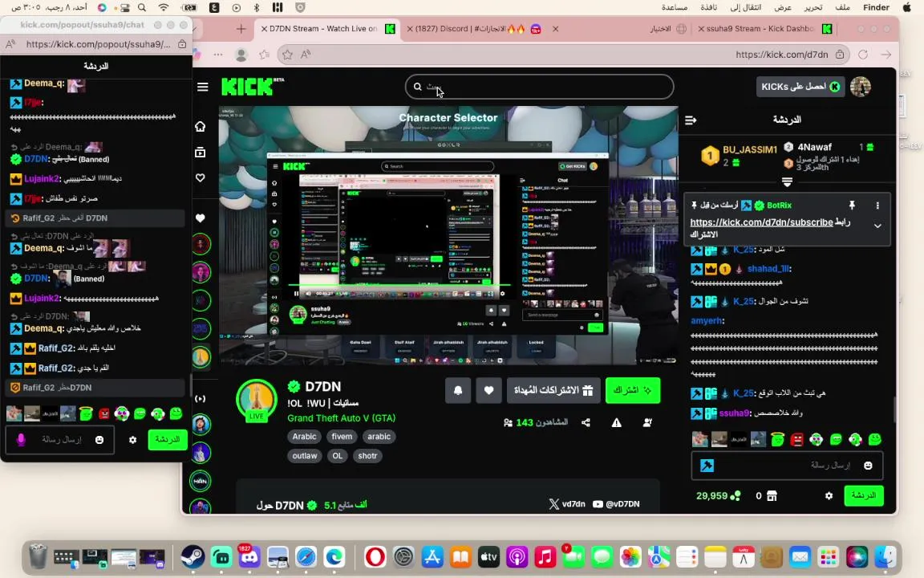The image size is (924, 578).
Task: Reload page with browser refresh icon
Action: [863, 55]
